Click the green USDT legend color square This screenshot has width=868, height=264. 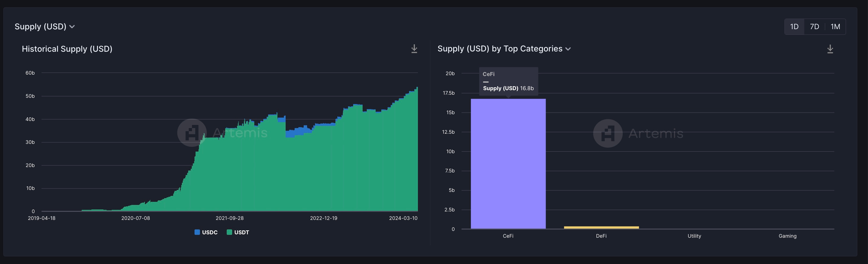click(x=230, y=232)
